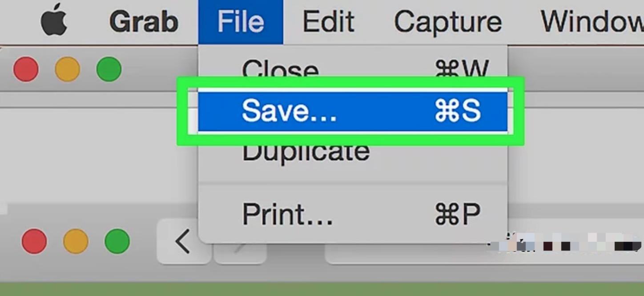
Task: Close the Grab window with red button
Action: click(26, 69)
